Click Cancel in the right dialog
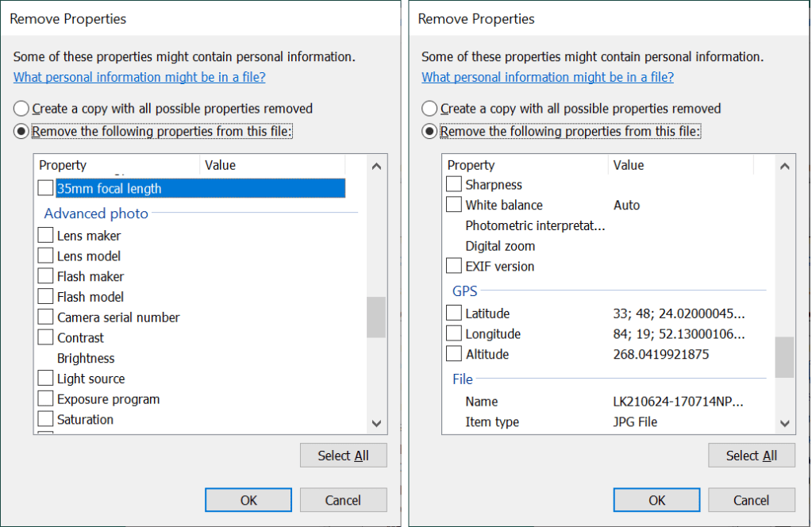 tap(751, 500)
